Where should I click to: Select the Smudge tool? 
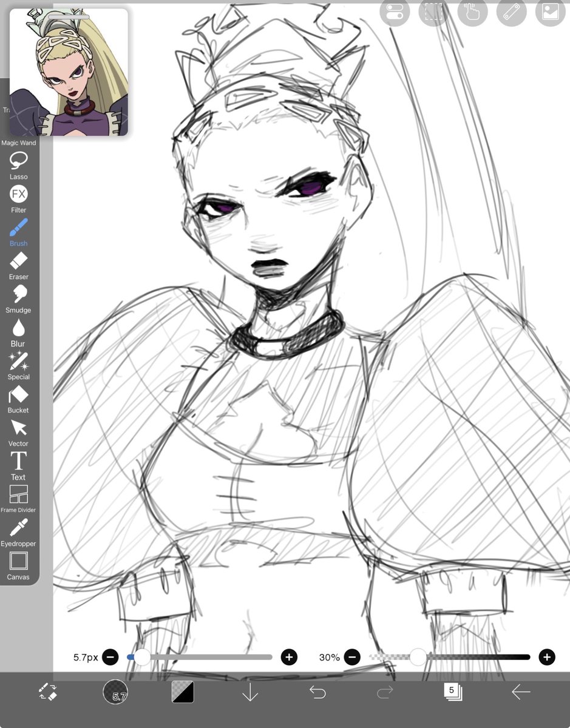click(x=18, y=299)
